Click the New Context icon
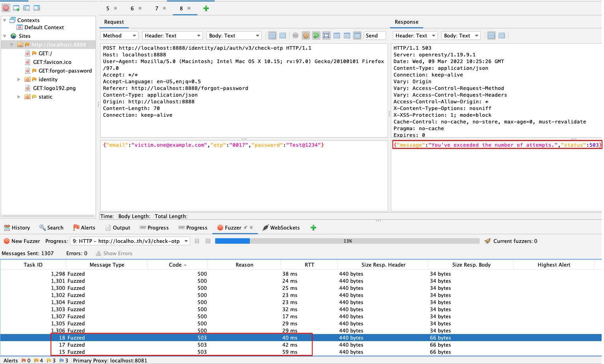Screen dimensions: 604x364 16,8
